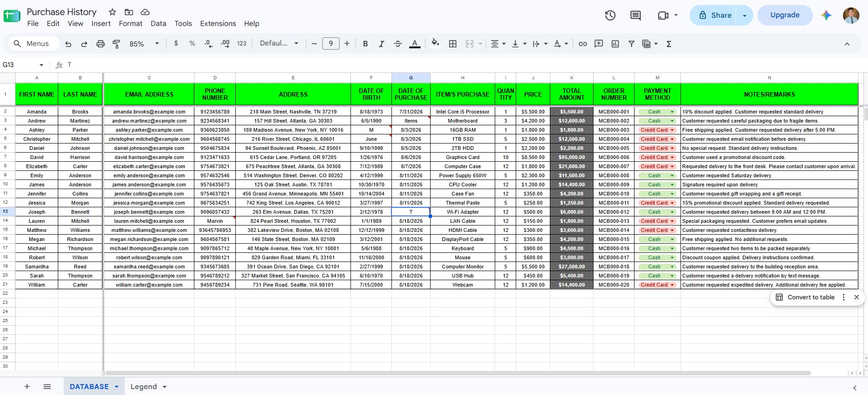The width and height of the screenshot is (868, 395).
Task: Open version history clock icon
Action: coord(610,15)
